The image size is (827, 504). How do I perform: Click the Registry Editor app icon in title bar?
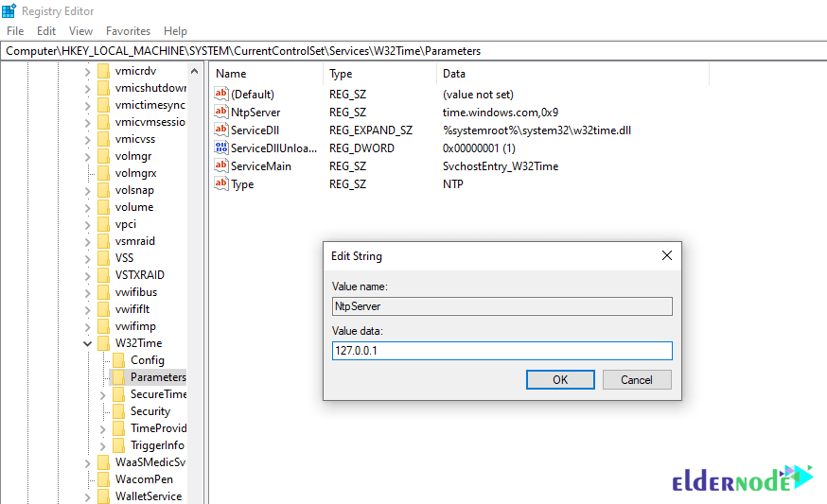(9, 10)
